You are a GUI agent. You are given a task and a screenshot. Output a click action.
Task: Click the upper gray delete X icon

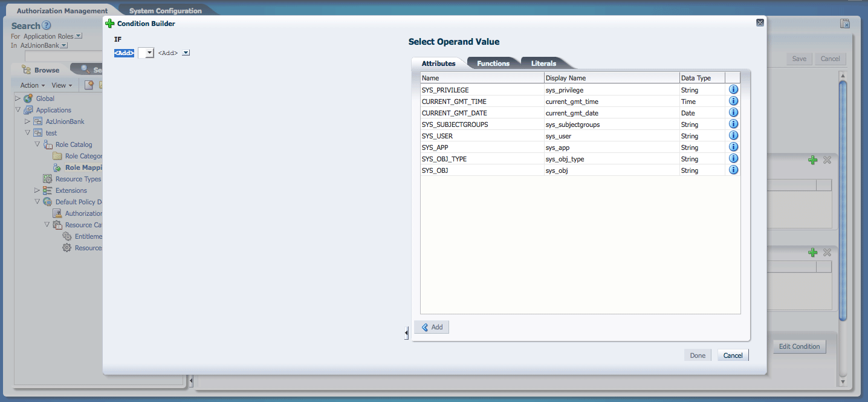[x=827, y=160]
